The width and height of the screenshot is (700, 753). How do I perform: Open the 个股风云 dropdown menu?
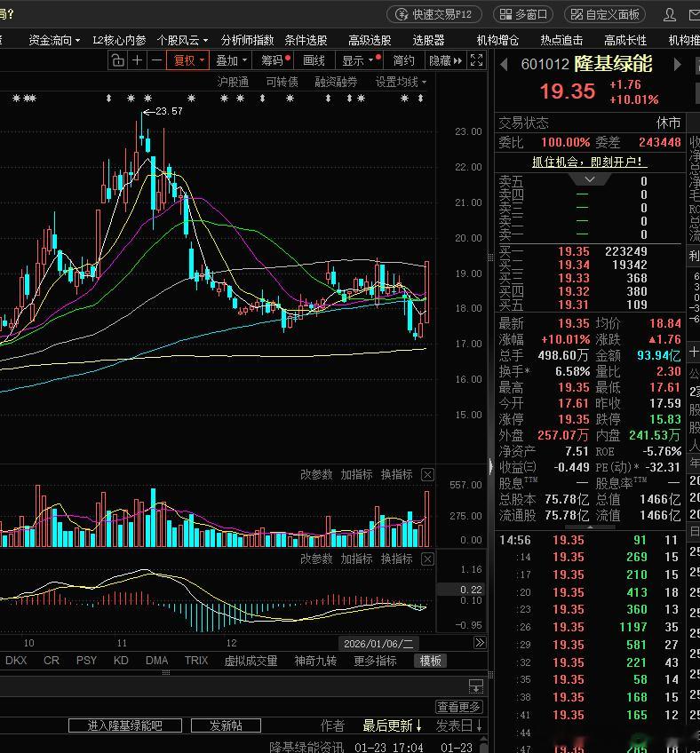(182, 40)
